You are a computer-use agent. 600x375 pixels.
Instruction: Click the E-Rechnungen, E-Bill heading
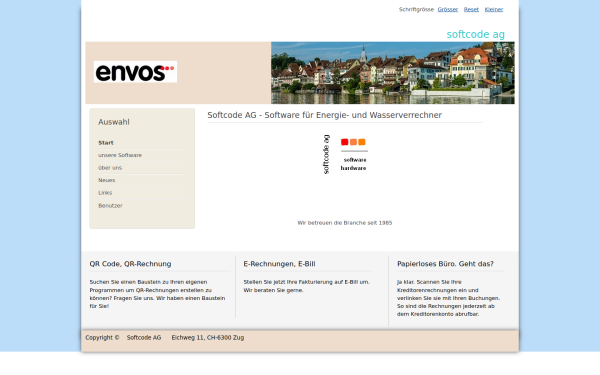[x=279, y=264]
